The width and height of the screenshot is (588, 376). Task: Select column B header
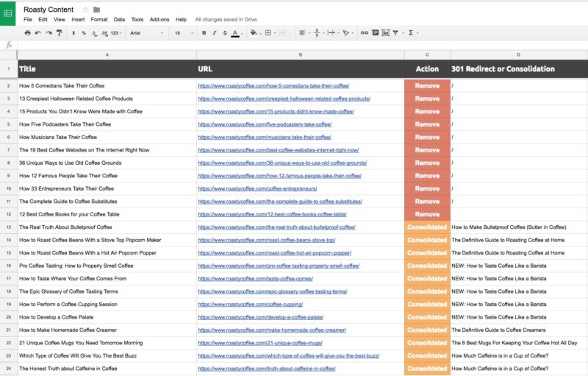(x=301, y=54)
